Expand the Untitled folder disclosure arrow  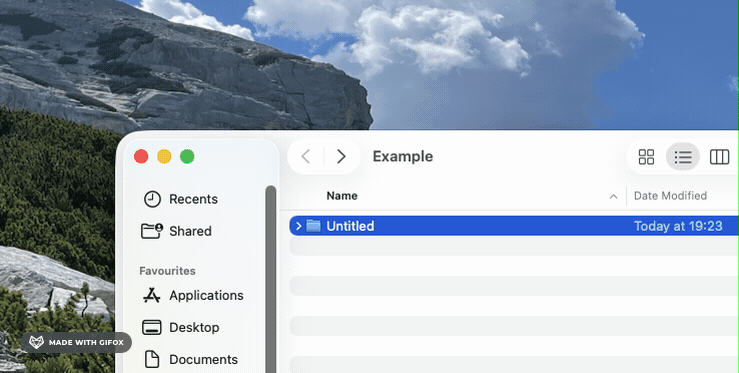[298, 226]
